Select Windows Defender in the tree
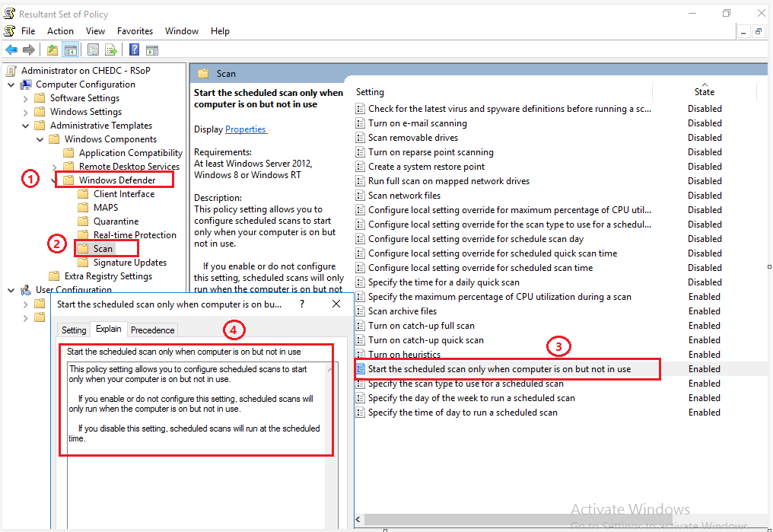 [117, 180]
